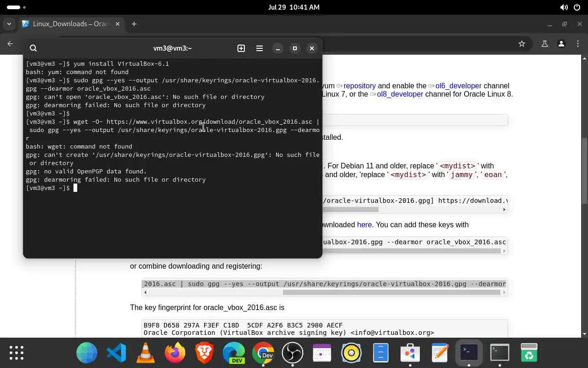Open OBS Studio from the dock
The image size is (588, 368).
point(293,353)
